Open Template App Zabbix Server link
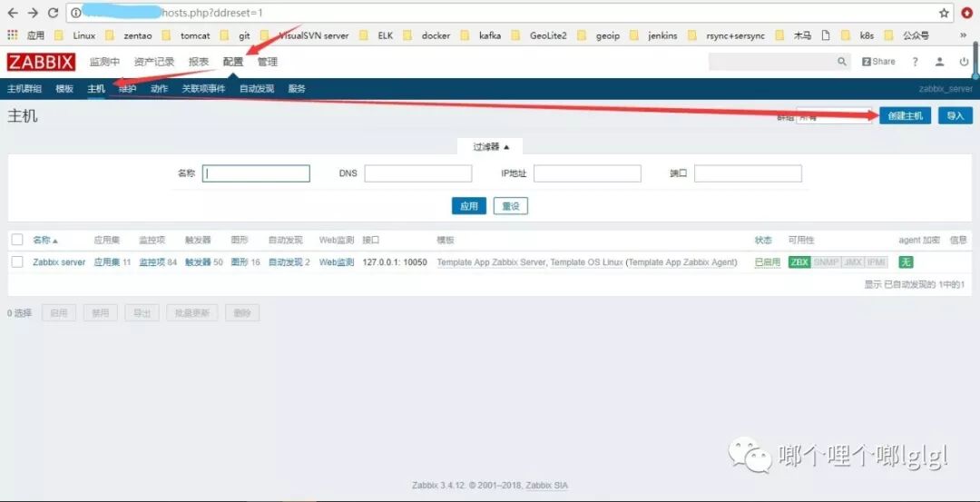 491,262
